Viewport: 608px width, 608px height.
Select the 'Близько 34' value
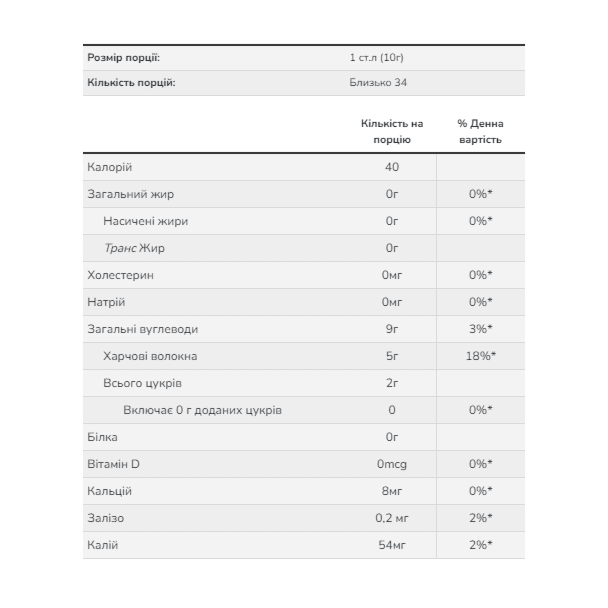coord(378,83)
